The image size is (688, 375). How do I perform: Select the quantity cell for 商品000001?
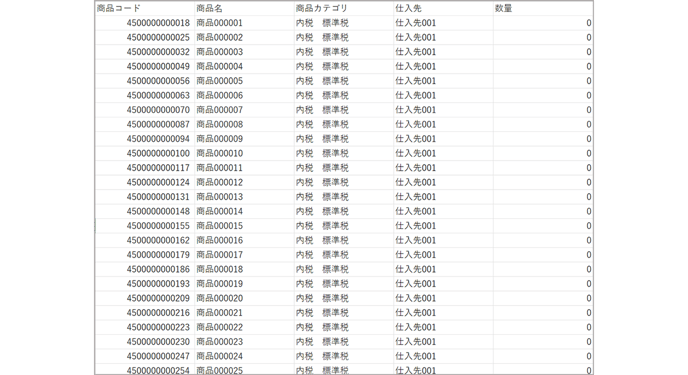tap(543, 23)
